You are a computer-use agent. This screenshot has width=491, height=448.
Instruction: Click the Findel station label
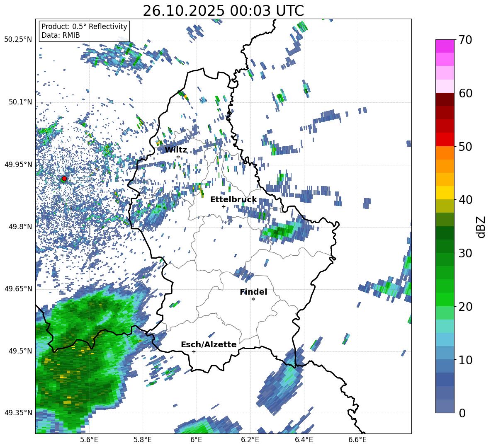253,292
